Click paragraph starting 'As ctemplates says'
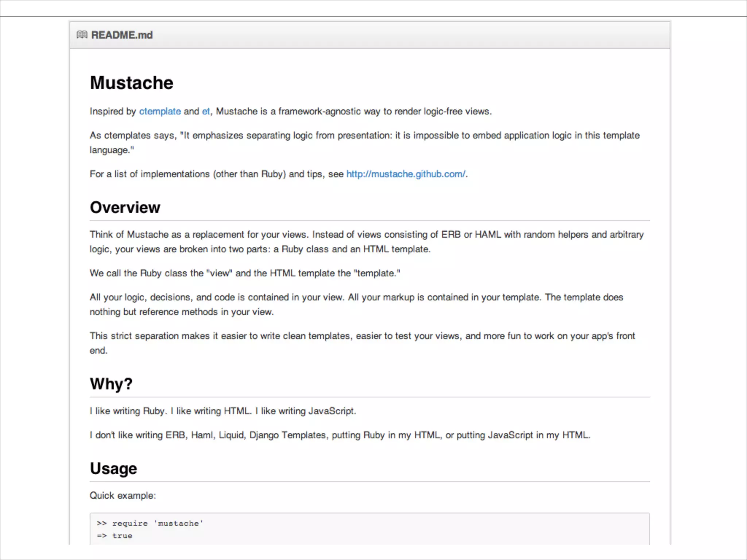The width and height of the screenshot is (747, 560). tap(364, 135)
